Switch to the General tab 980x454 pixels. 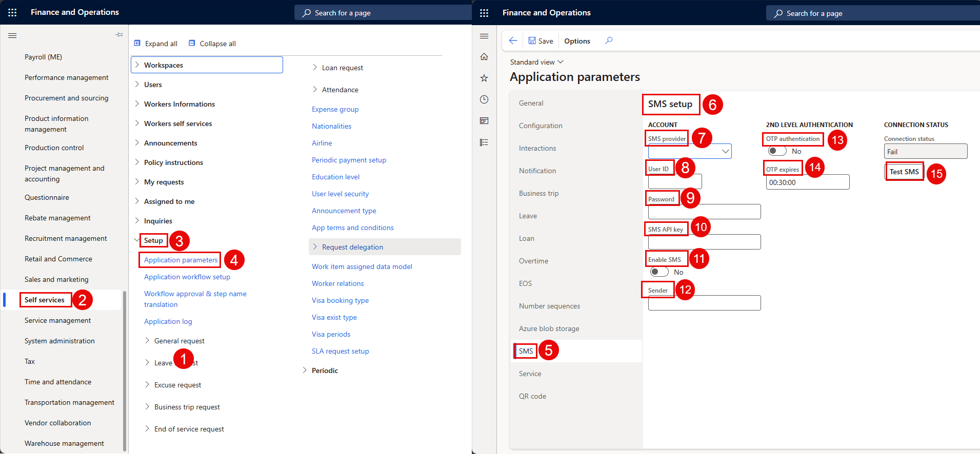coord(531,103)
